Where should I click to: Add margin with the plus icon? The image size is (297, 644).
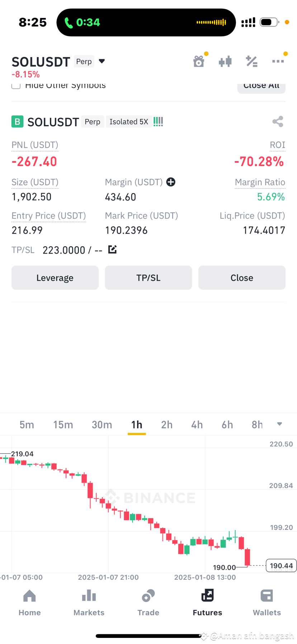pos(171,182)
